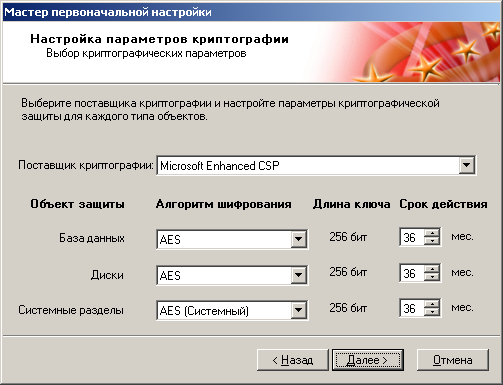Image resolution: width=503 pixels, height=385 pixels.
Task: Expand the Системные разделы algorithm dropdown
Action: pyautogui.click(x=298, y=310)
